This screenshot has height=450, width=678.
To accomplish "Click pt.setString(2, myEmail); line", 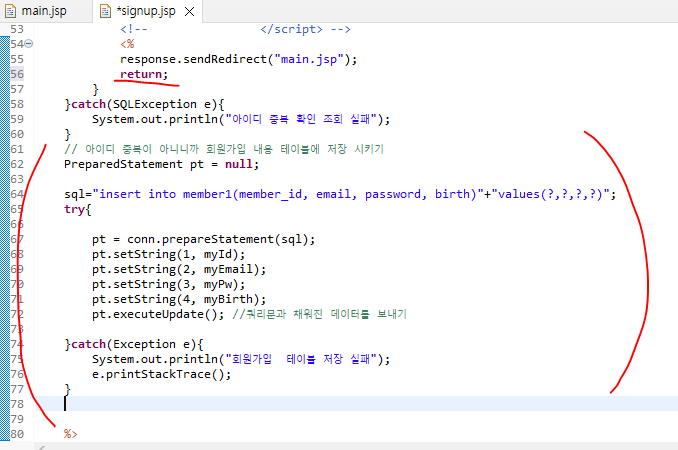I will (x=179, y=269).
